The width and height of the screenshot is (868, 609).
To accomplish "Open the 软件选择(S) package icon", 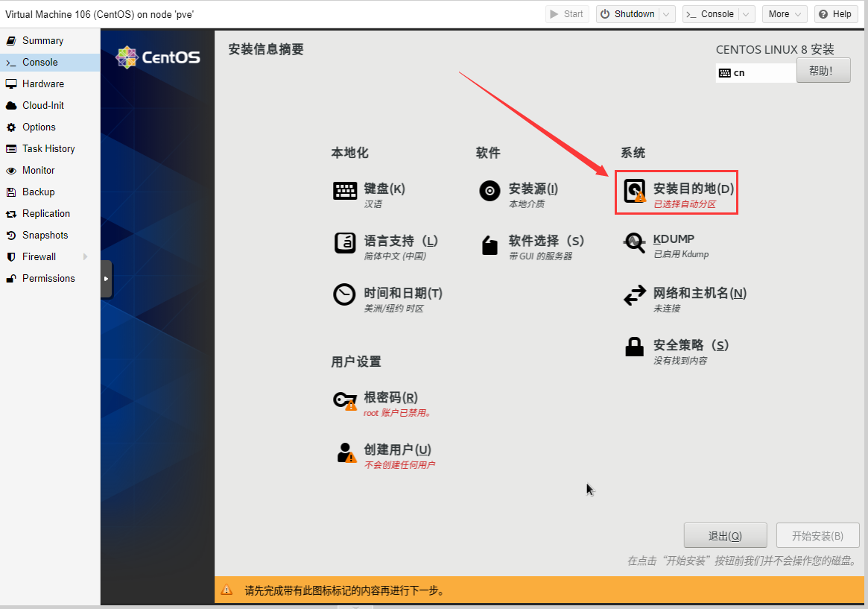I will (490, 244).
